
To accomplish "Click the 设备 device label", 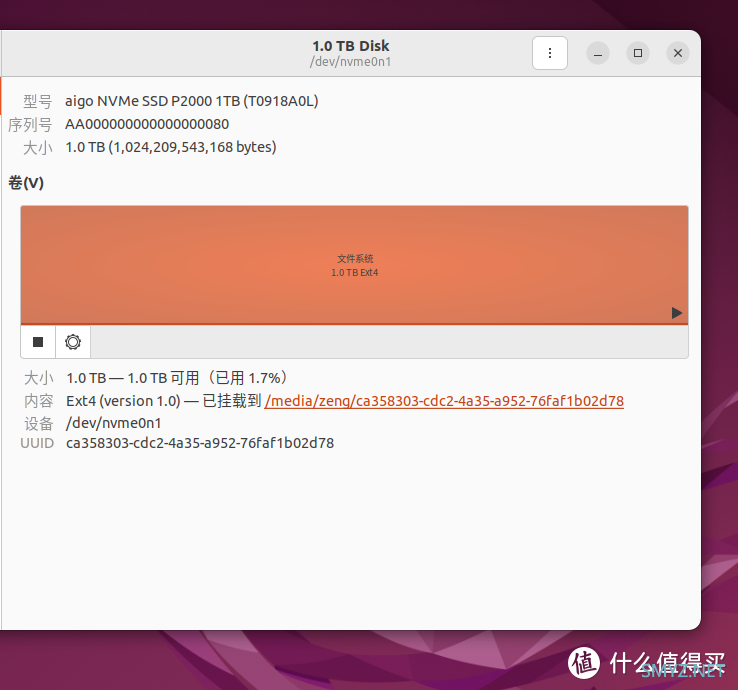I will pos(39,424).
